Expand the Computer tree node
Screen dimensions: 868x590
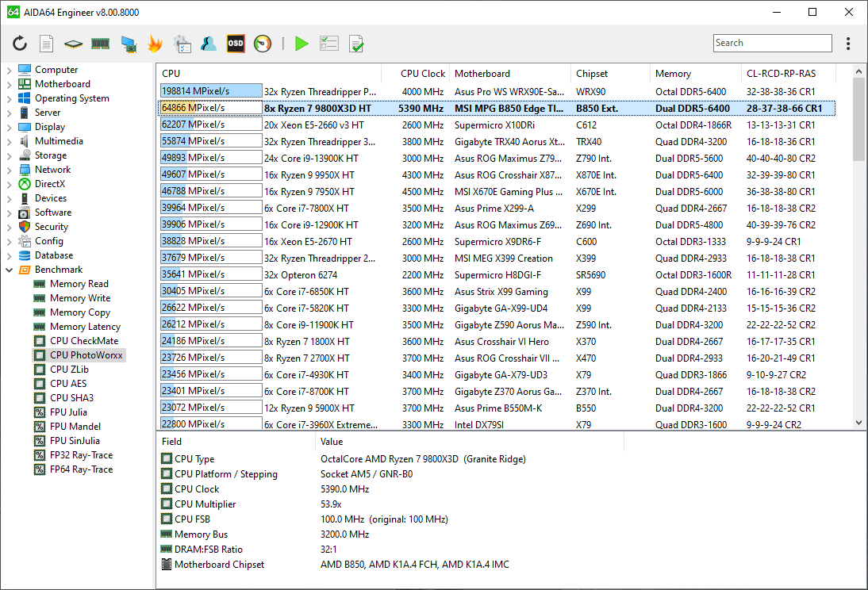(x=9, y=71)
